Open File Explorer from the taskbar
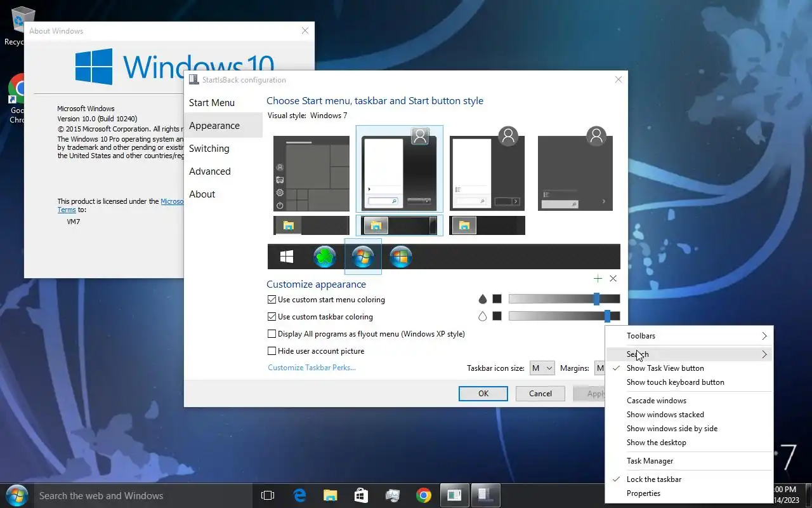Image resolution: width=812 pixels, height=508 pixels. click(x=331, y=495)
